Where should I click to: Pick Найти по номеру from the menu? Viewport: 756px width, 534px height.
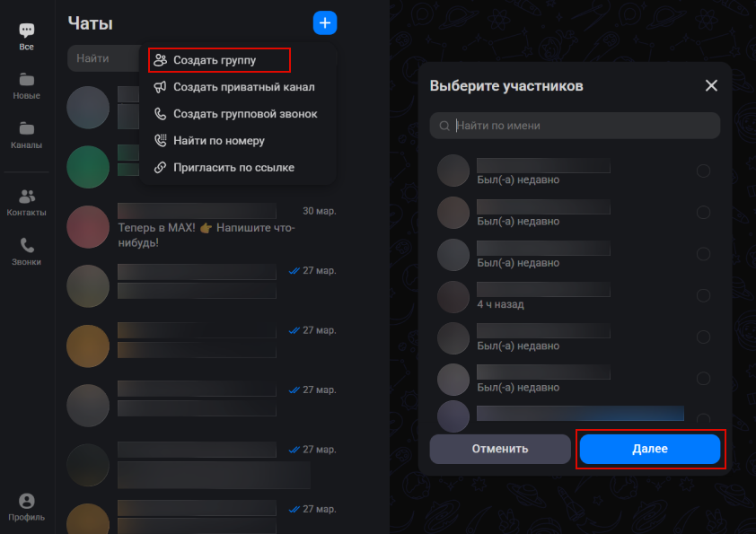point(219,140)
